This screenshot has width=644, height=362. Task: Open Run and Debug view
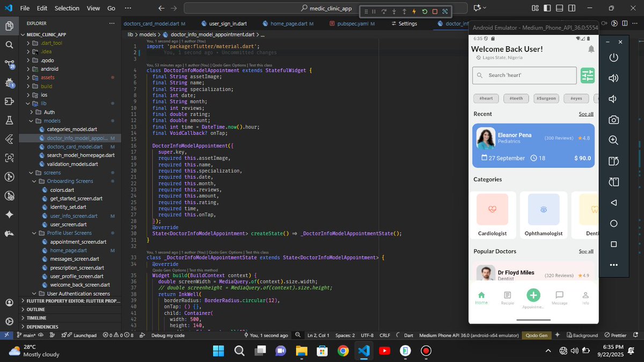(x=9, y=83)
